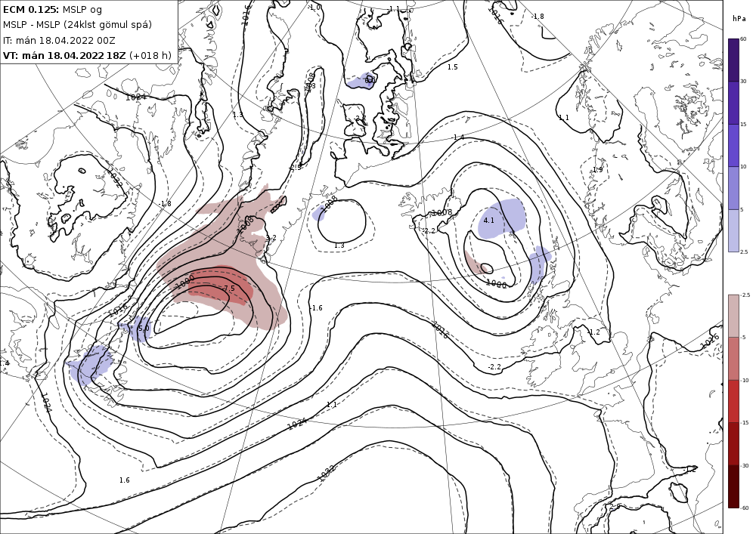Click the -1.6 difference value label
The width and height of the screenshot is (756, 534).
pyautogui.click(x=316, y=307)
